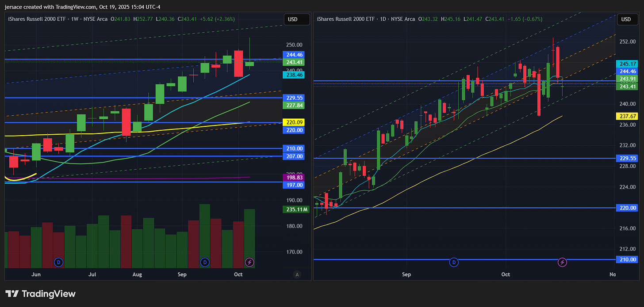Click the Sep label on weekly time axis
The width and height of the screenshot is (644, 307).
(183, 274)
